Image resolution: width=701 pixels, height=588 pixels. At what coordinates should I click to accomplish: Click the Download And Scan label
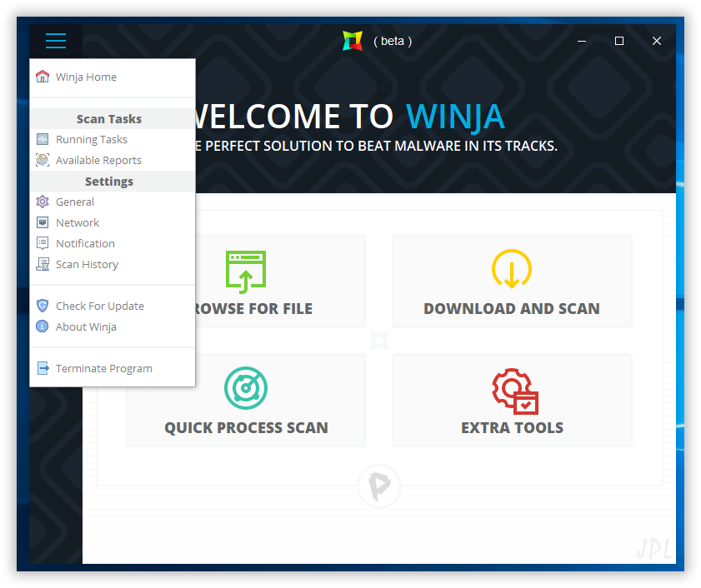click(x=512, y=309)
